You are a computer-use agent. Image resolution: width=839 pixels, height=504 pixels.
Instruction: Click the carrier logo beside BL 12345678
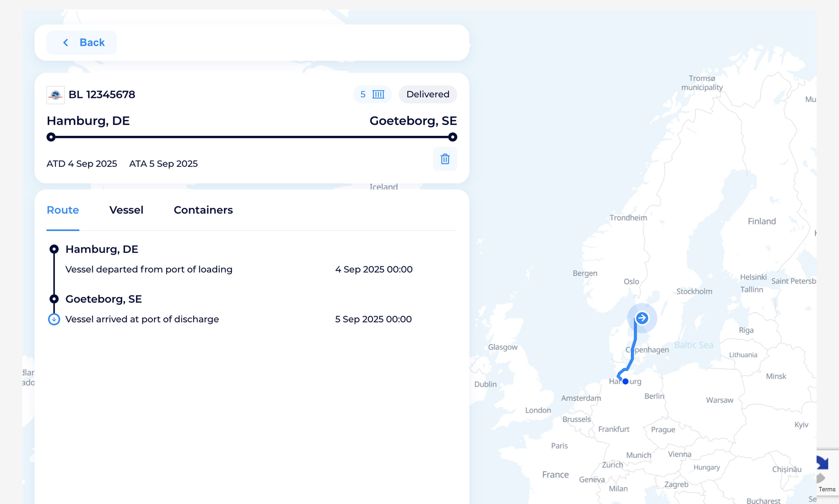[55, 95]
